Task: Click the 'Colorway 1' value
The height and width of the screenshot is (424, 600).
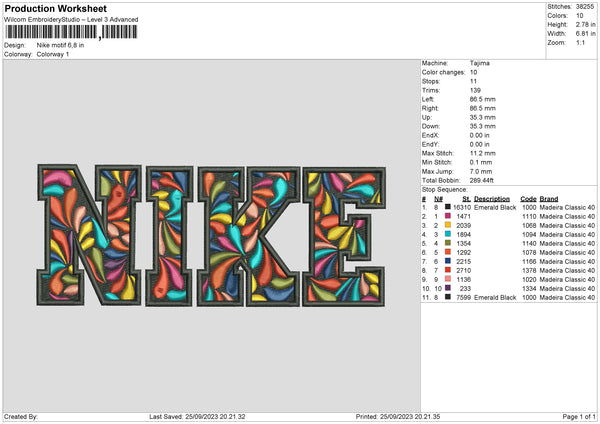Action: point(53,54)
